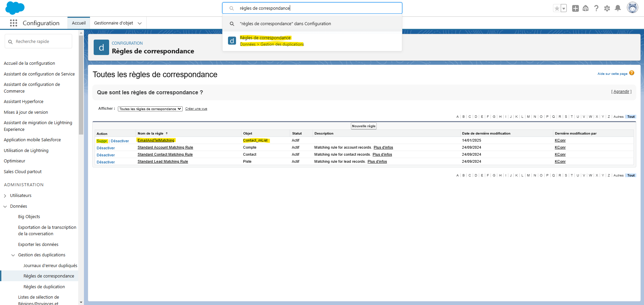This screenshot has height=305, width=644.
Task: Click the Agrandir link
Action: coord(621,92)
